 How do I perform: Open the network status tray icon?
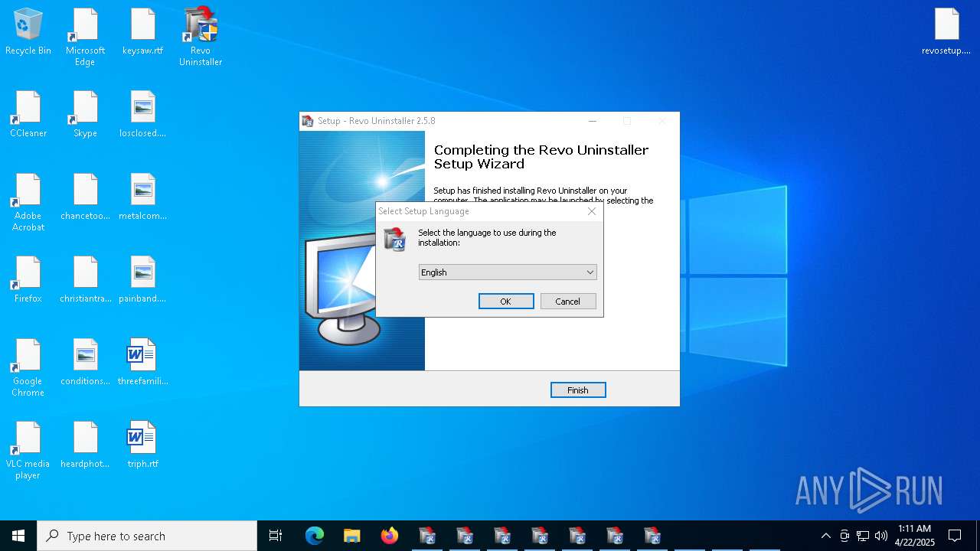pos(863,536)
